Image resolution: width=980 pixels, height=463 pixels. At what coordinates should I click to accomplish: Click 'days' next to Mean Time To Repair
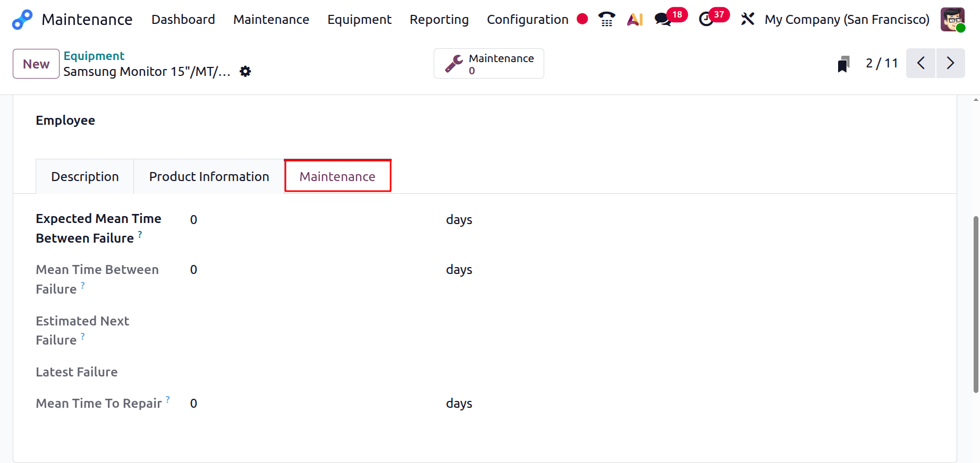pos(459,404)
